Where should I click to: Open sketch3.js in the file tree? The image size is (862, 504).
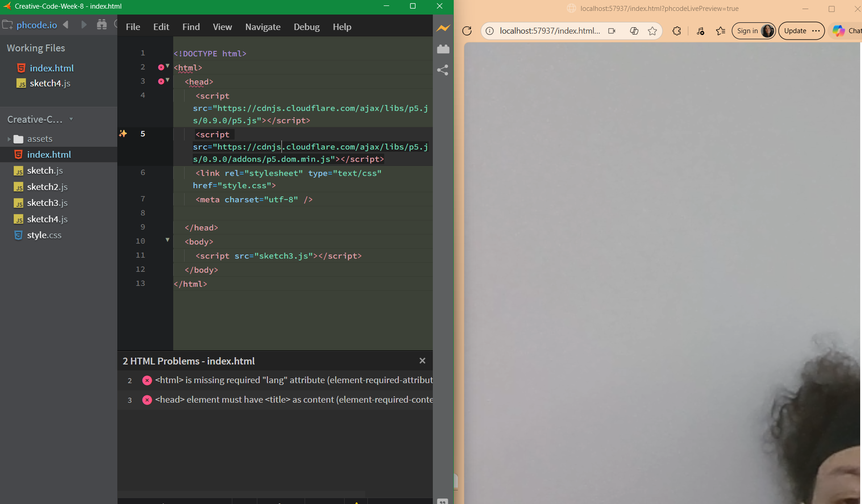(47, 203)
